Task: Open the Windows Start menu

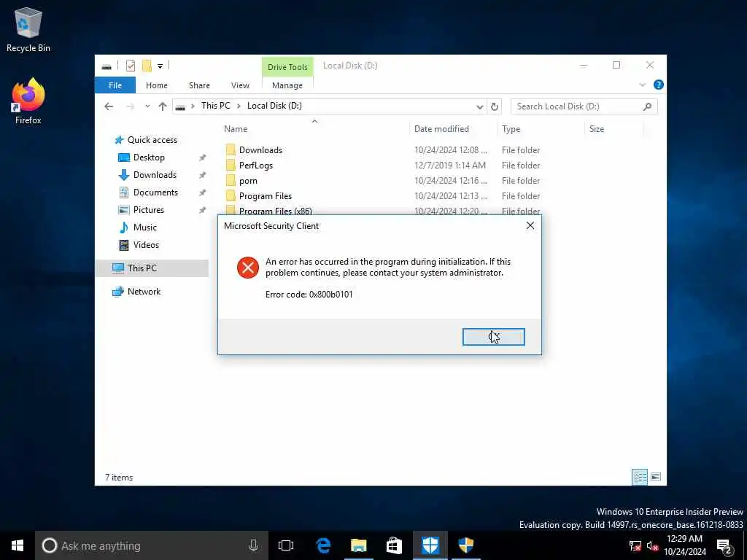Action: (18, 545)
